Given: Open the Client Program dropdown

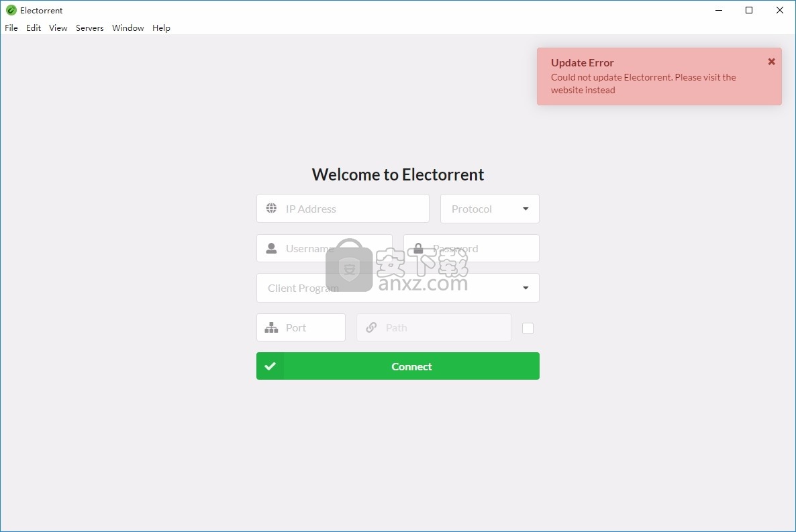Looking at the screenshot, I should pyautogui.click(x=398, y=288).
